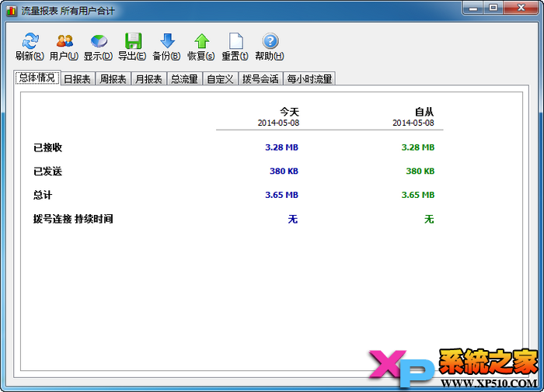
Task: Open Help (帮助) question mark icon
Action: [270, 41]
